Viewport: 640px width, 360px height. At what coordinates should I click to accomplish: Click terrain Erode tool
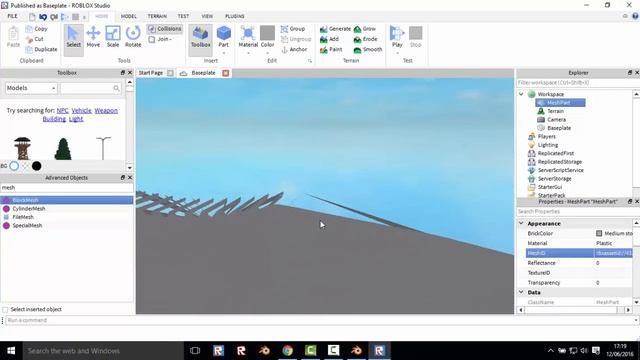[x=365, y=39]
